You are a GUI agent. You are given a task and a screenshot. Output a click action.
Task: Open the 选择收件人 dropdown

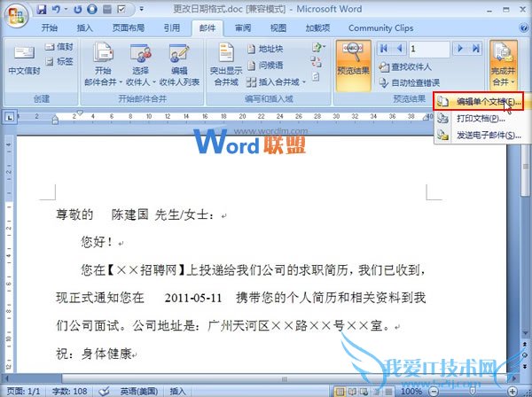[x=140, y=64]
